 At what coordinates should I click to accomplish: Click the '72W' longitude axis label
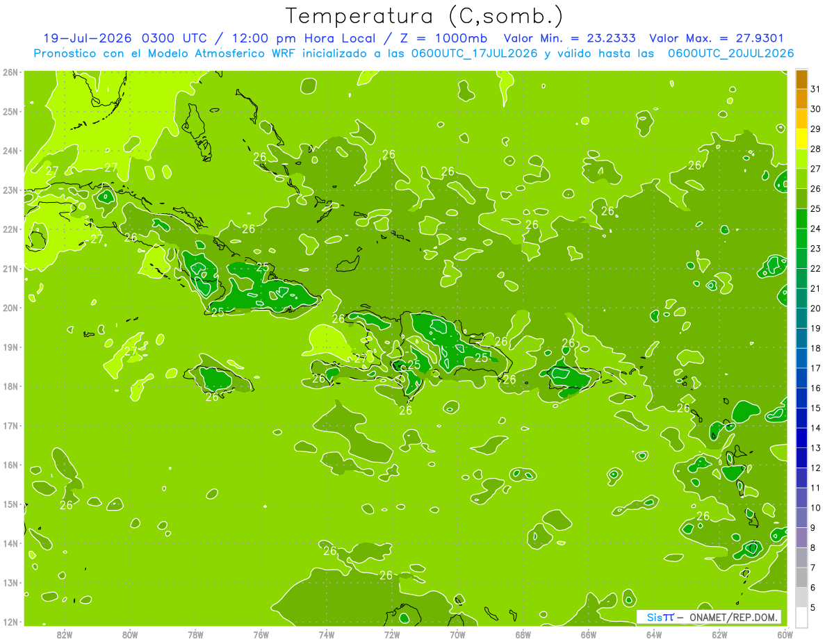[x=392, y=634]
